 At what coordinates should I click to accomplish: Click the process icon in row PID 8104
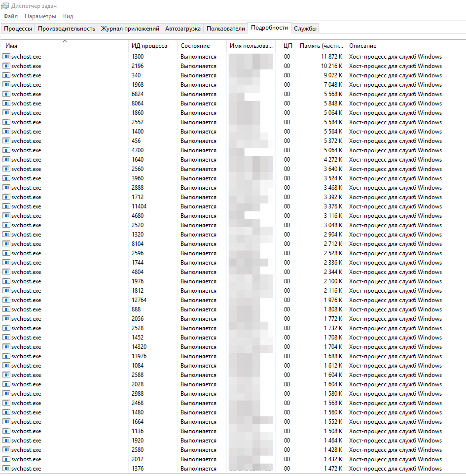coord(6,244)
